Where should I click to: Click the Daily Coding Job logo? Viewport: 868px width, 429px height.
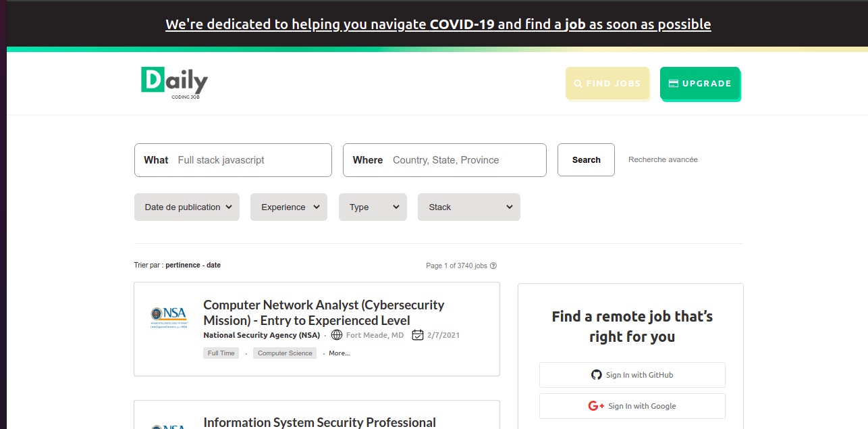pyautogui.click(x=173, y=82)
